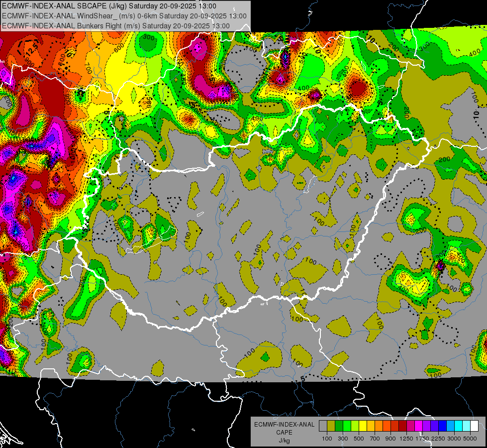Click the 700 tick label in the legend

(x=375, y=439)
